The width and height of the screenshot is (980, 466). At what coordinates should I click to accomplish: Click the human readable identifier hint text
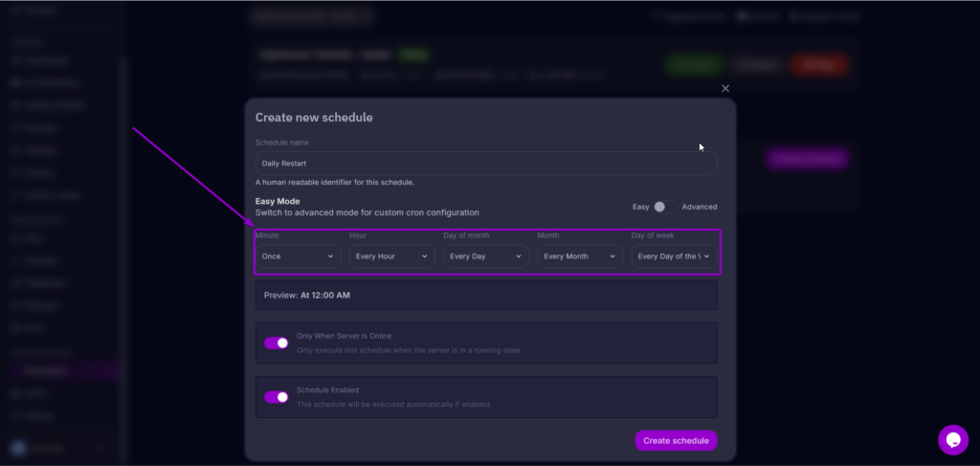(x=335, y=183)
